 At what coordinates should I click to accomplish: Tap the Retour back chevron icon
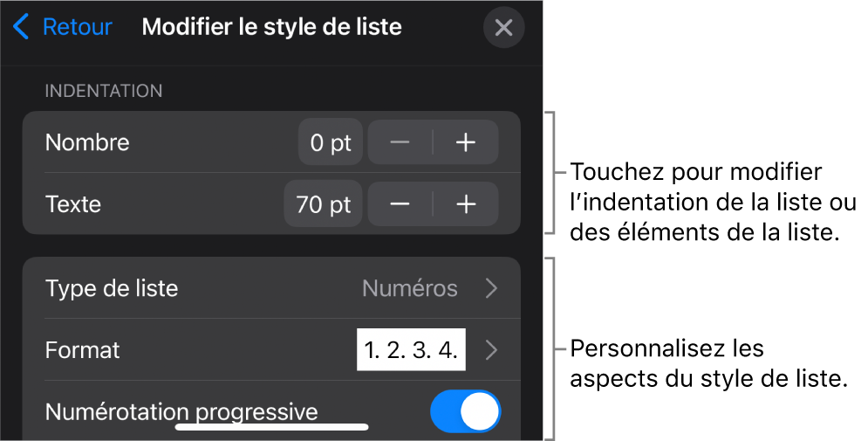pos(22,27)
